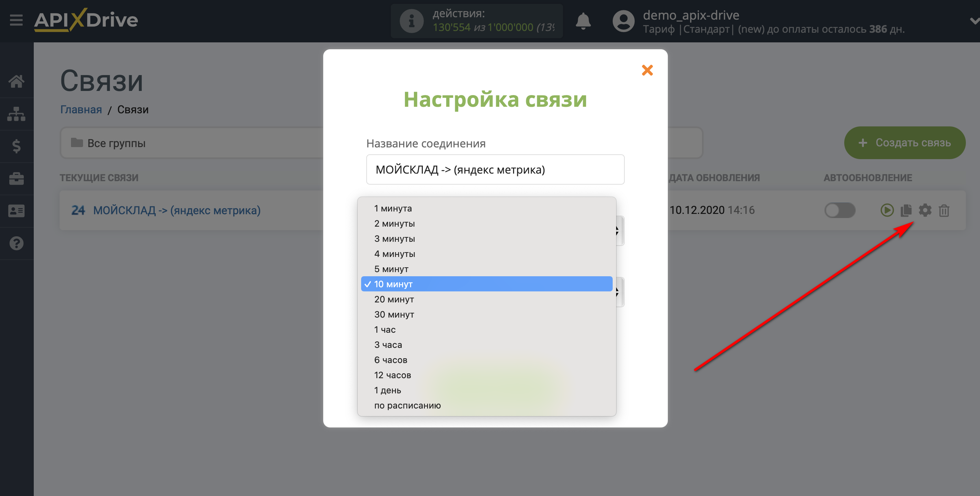
Task: Select the checked 10 минут option
Action: [487, 284]
